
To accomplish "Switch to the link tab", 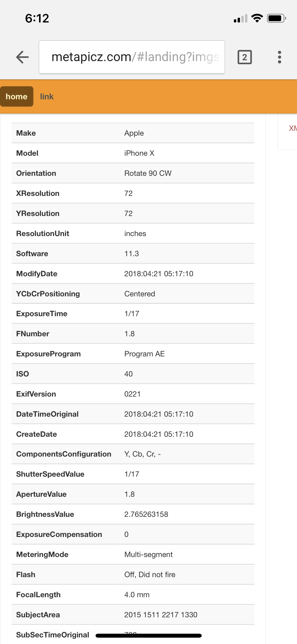I will 47,96.
